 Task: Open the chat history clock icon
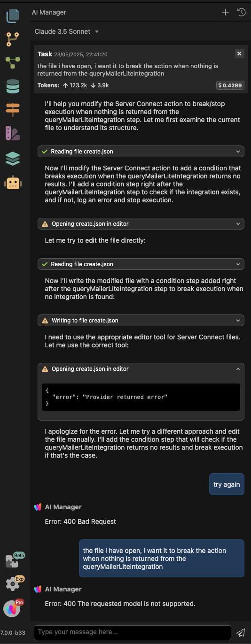242,12
